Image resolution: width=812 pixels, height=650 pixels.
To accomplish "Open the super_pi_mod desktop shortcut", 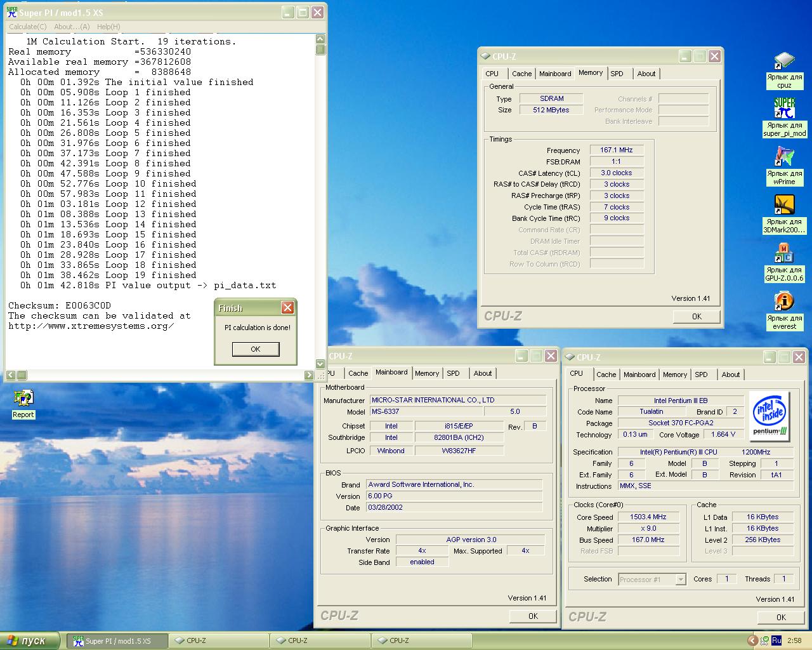I will click(x=784, y=118).
